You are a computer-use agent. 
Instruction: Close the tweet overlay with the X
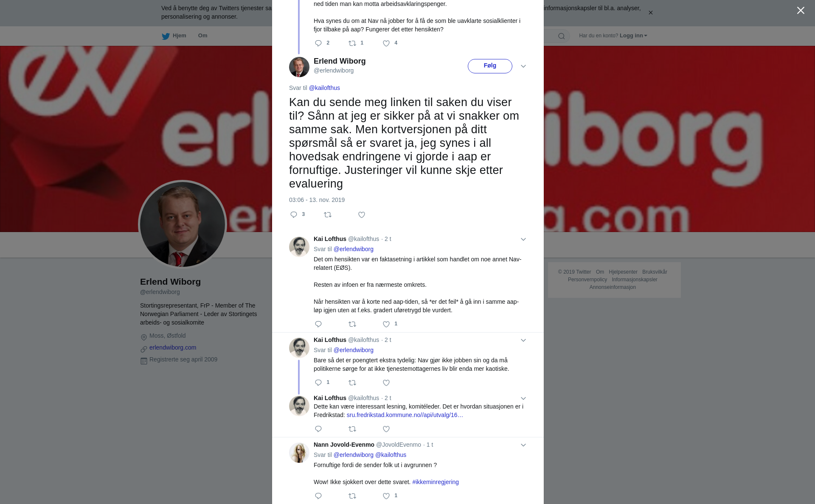tap(801, 11)
